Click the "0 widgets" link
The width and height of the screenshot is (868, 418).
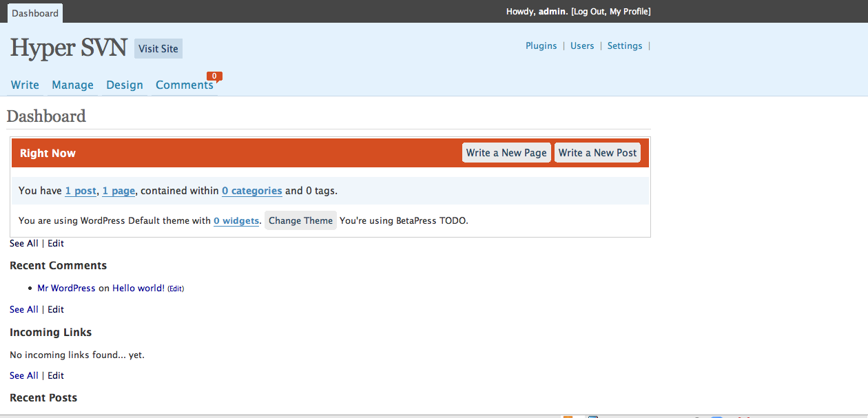point(236,220)
